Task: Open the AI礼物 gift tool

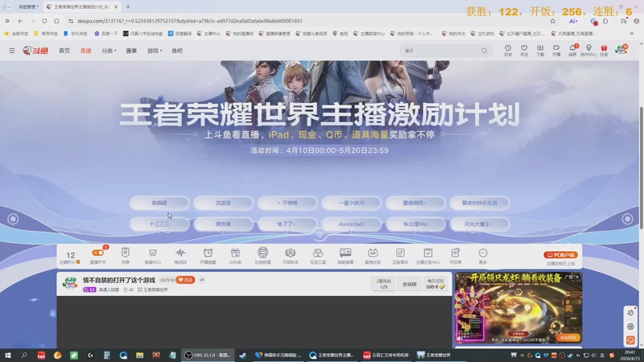Action: point(235,256)
